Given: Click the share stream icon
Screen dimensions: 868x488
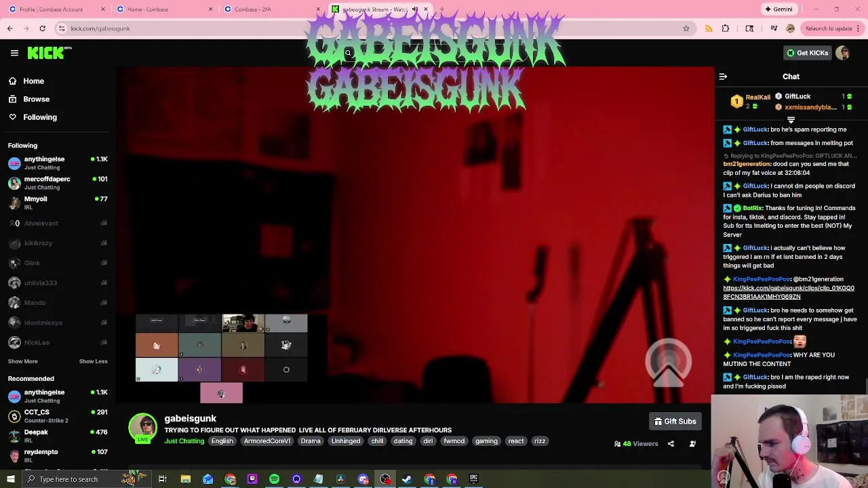Looking at the screenshot, I should coord(671,444).
